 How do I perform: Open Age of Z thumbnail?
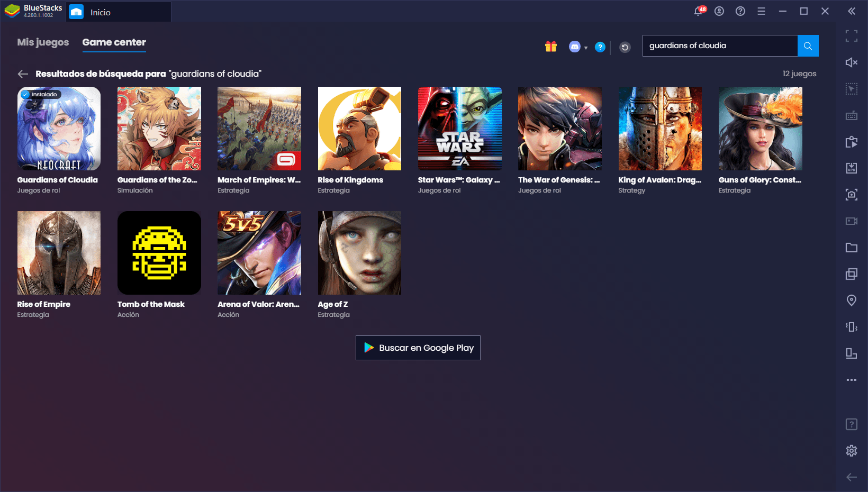(x=359, y=253)
